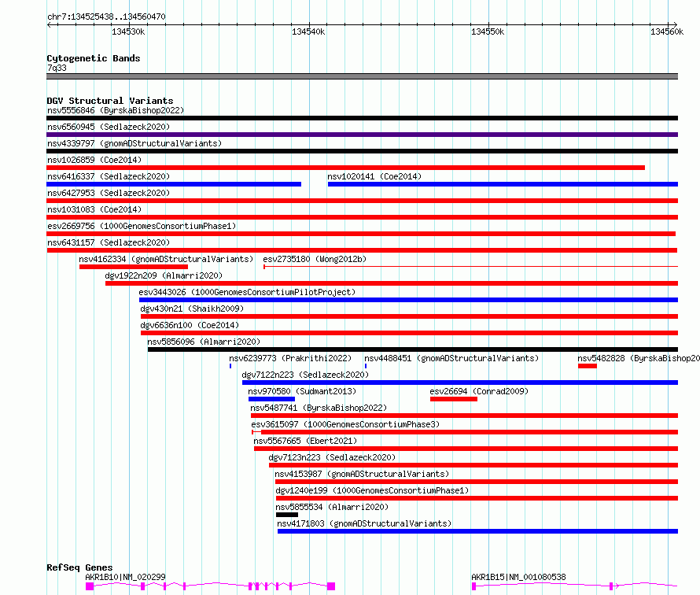Open nsv4153987 gnomADStructuralVariants label
The image size is (700, 595).
point(362,474)
